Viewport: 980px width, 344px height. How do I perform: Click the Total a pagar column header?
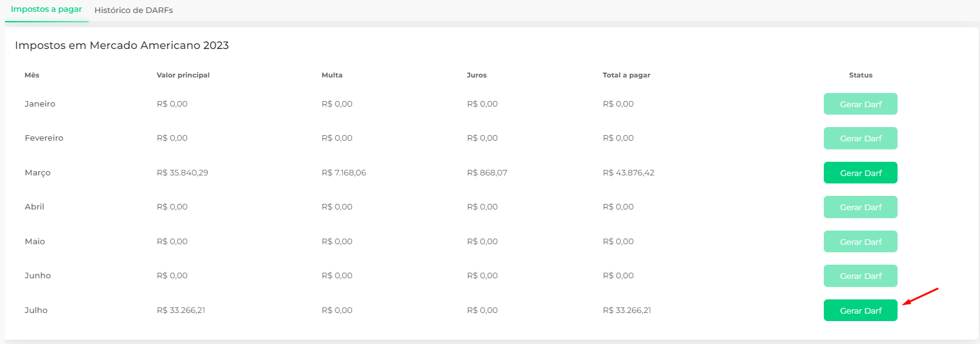626,75
